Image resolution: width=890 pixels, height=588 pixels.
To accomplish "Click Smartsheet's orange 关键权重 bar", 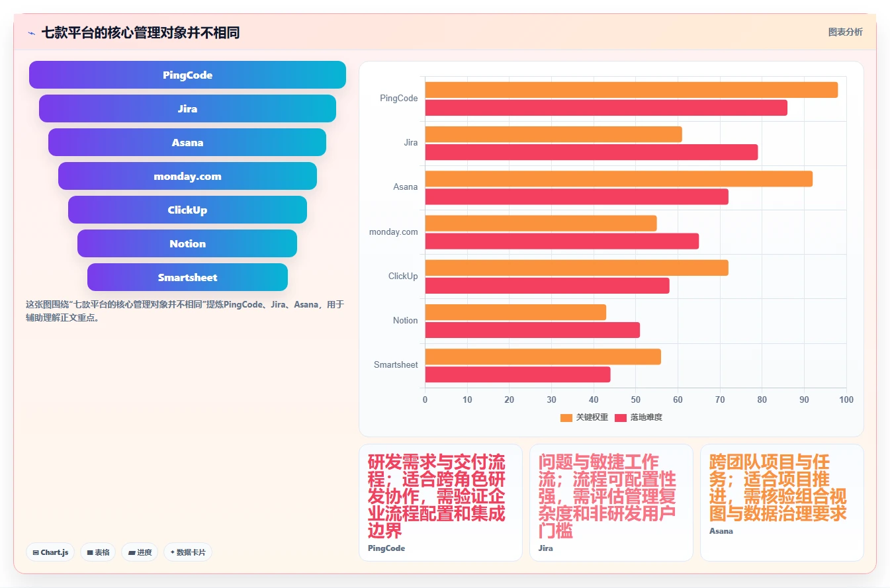I will (543, 357).
